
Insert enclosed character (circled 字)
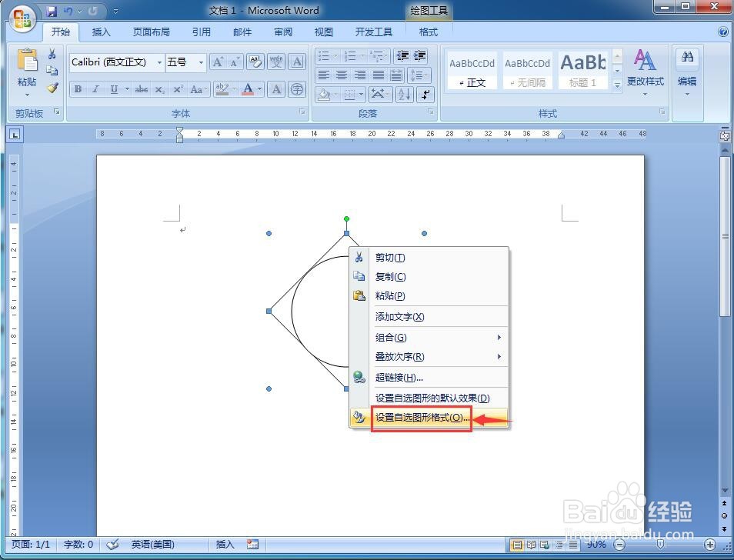coord(297,89)
